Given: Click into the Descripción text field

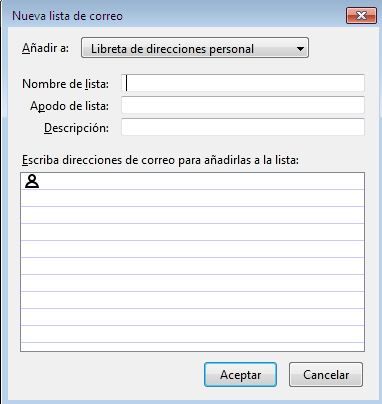Looking at the screenshot, I should tap(243, 127).
